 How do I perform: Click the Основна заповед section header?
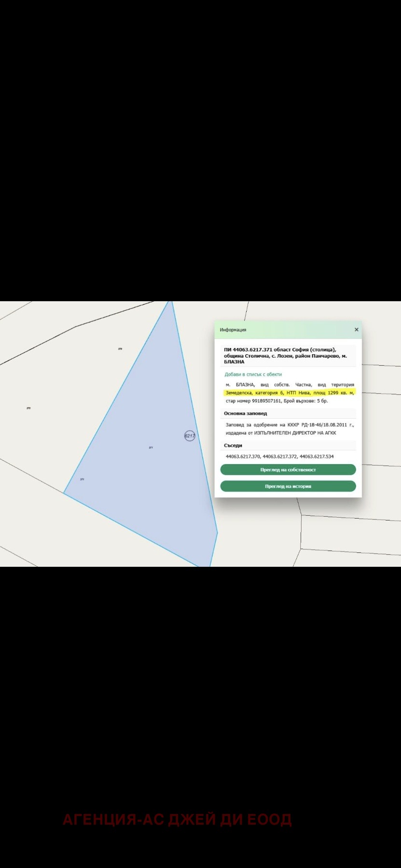click(x=246, y=414)
